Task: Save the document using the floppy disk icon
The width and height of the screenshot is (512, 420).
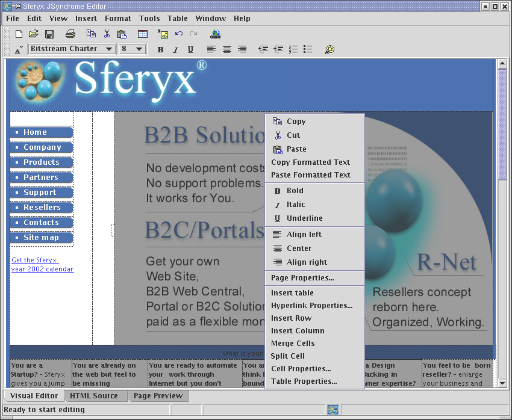Action: tap(49, 34)
